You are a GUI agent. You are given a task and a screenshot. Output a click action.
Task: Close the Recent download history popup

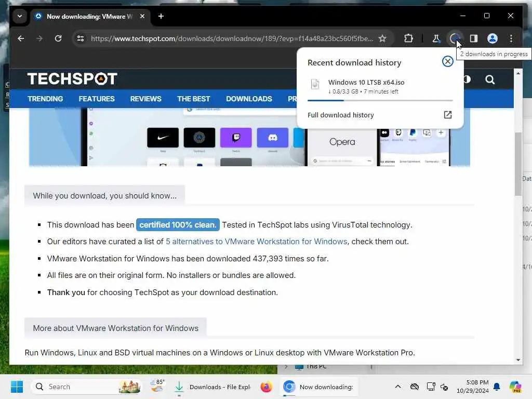447,61
